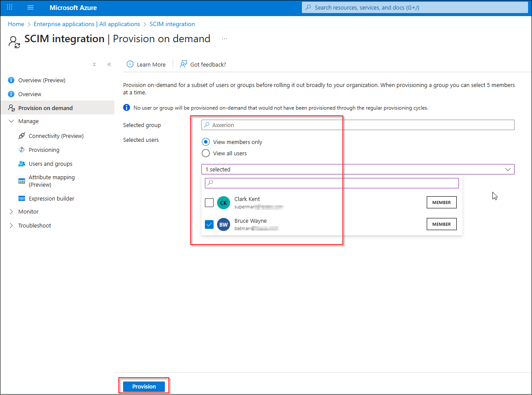Uncheck the Bruce Wayne user checkbox

[209, 224]
